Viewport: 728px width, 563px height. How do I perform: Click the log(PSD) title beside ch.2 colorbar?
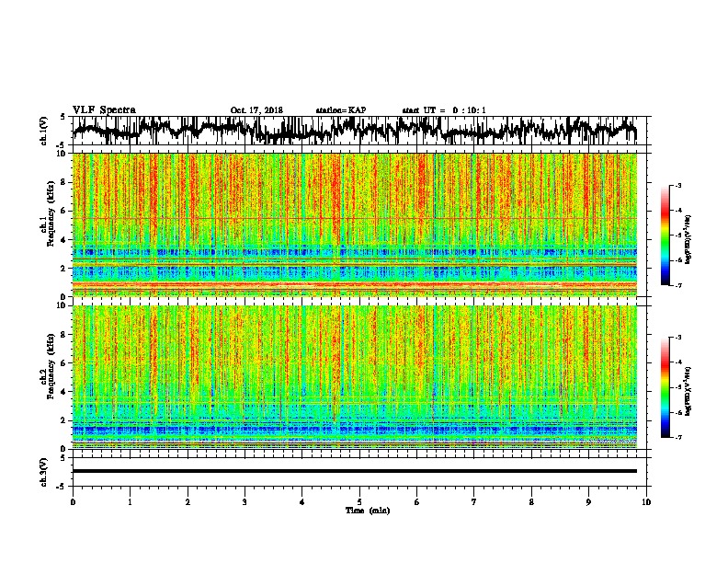(688, 391)
